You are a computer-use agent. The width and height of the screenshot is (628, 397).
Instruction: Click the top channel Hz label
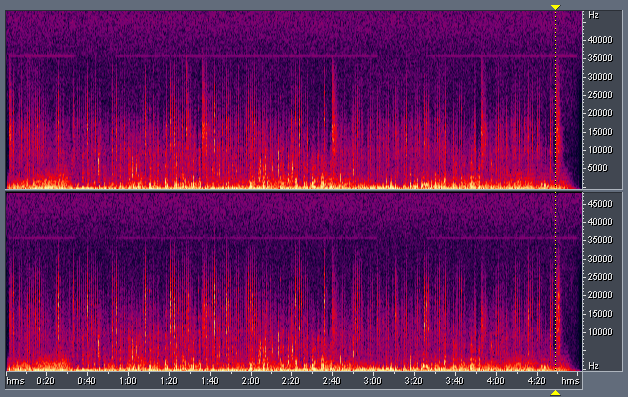pos(593,15)
